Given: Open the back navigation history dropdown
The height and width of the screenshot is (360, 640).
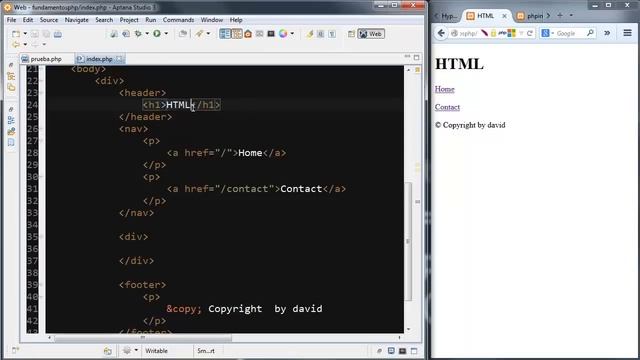Looking at the screenshot, I should pos(25,44).
